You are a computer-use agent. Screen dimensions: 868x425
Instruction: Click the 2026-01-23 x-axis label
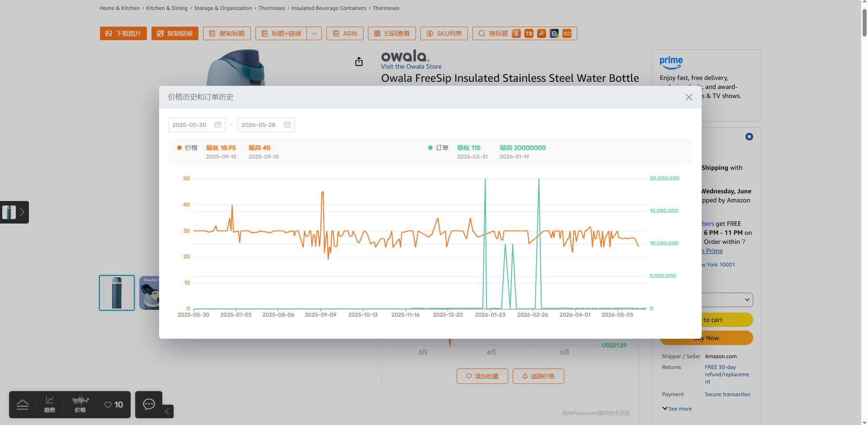pyautogui.click(x=490, y=315)
